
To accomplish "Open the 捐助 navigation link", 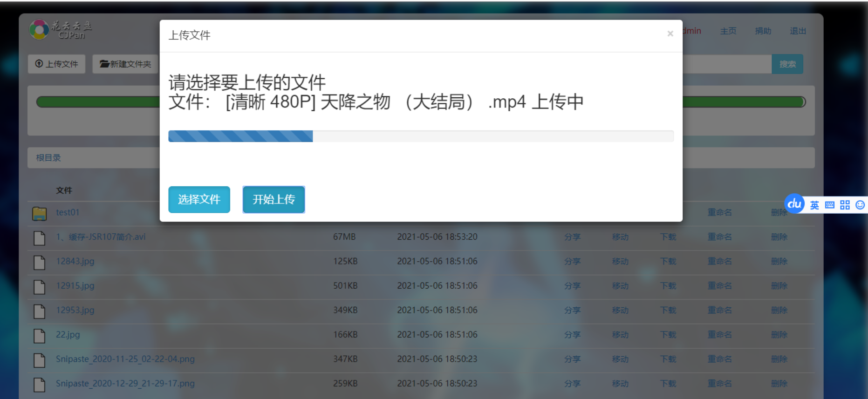I will (x=763, y=31).
